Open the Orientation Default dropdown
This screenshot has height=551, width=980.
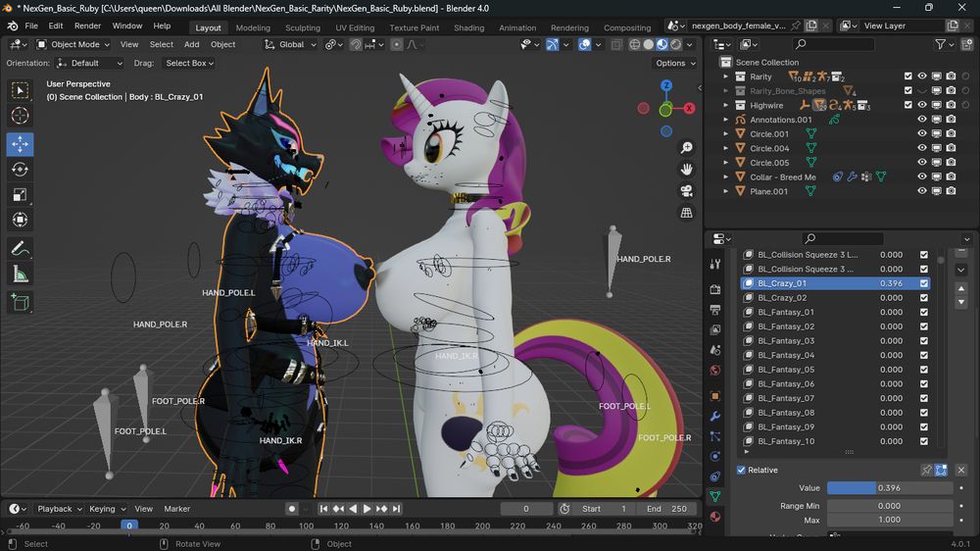pyautogui.click(x=89, y=63)
